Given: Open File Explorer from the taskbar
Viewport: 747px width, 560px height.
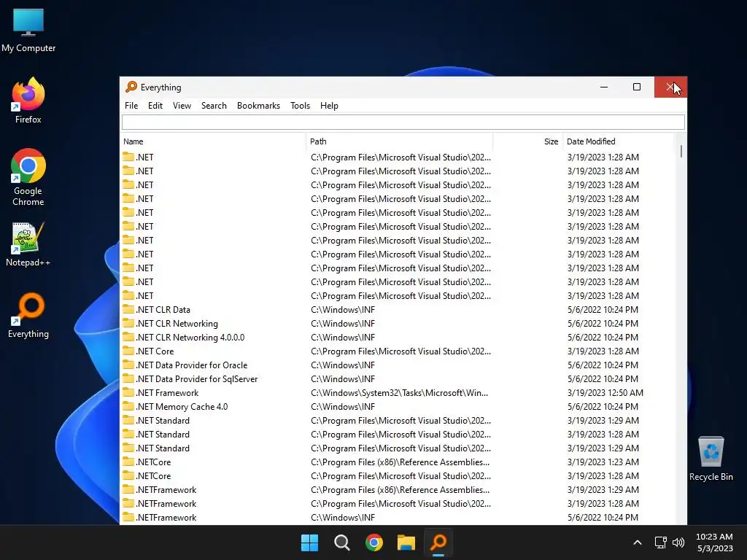Looking at the screenshot, I should coord(406,542).
